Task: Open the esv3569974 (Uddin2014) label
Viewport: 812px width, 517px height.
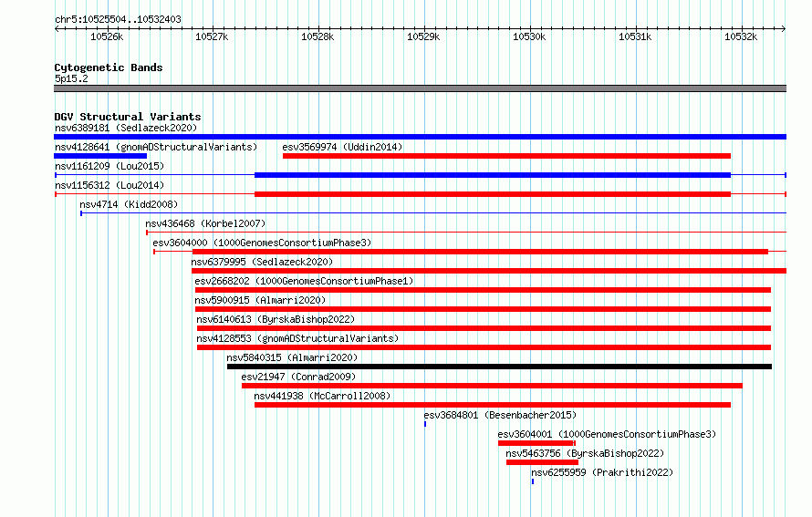Action: 342,147
